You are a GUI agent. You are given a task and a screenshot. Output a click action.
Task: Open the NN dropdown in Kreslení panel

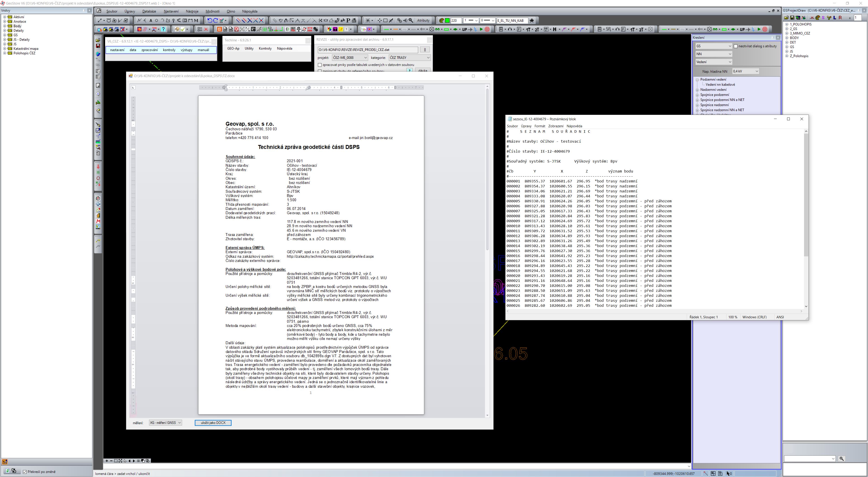pos(714,54)
